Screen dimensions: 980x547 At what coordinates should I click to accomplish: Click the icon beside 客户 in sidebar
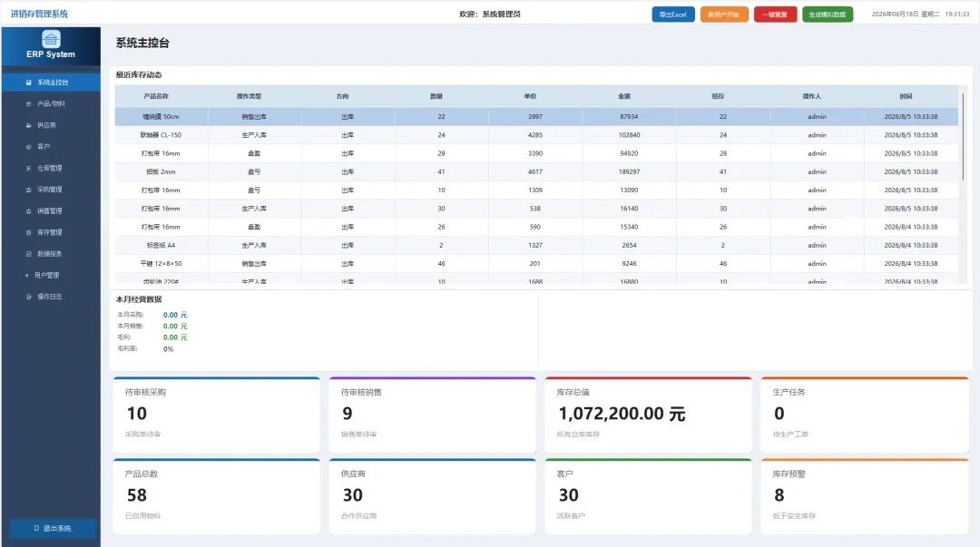tap(28, 147)
